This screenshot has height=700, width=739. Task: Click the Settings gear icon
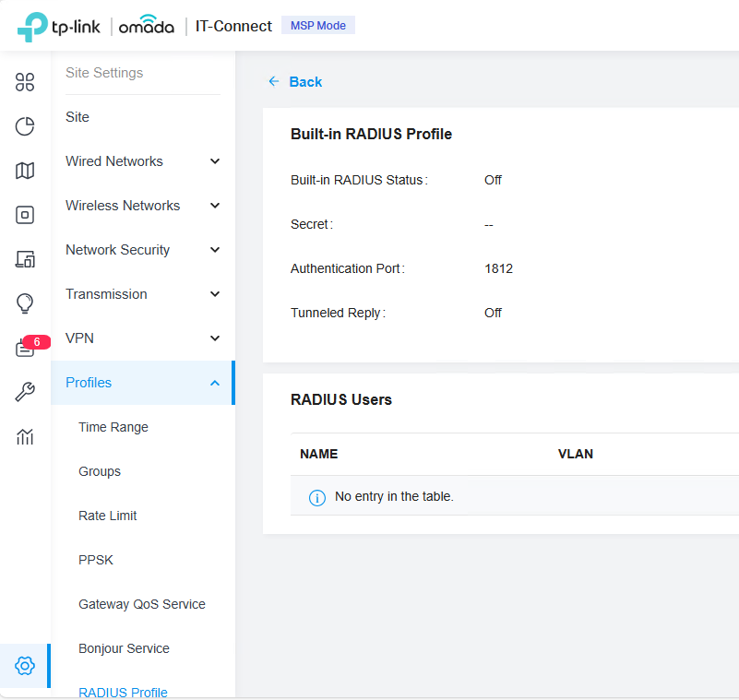pos(25,665)
